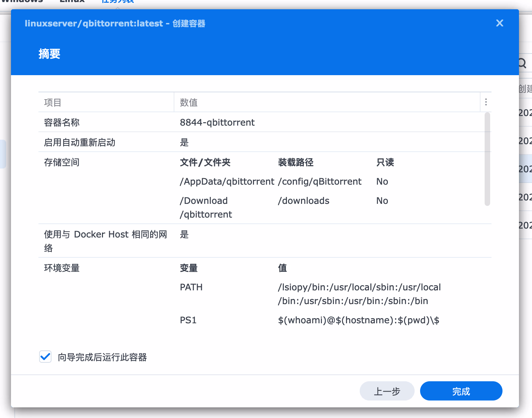Click the PS1 variable's $(whoami) value
The height and width of the screenshot is (418, 532).
[358, 320]
